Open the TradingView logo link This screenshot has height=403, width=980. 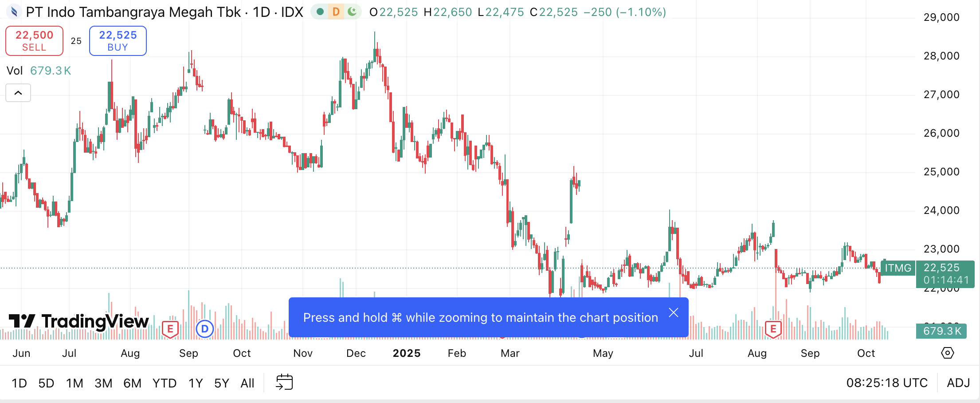79,321
